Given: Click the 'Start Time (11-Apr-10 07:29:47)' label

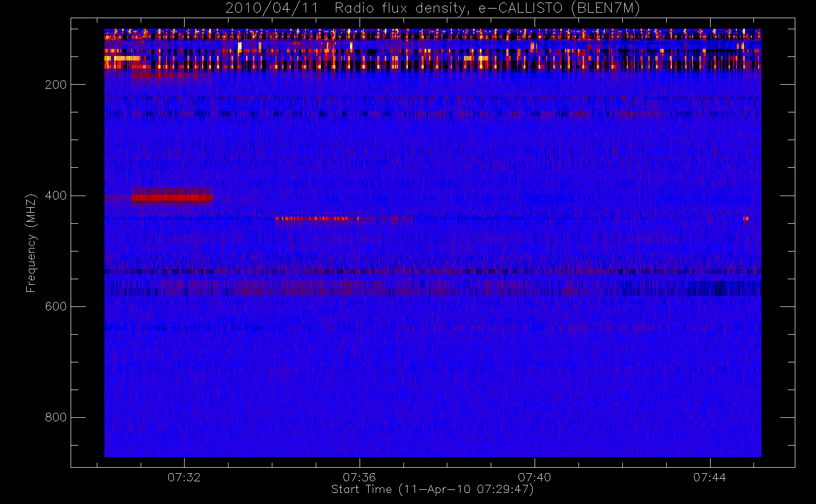Looking at the screenshot, I should pyautogui.click(x=432, y=489).
